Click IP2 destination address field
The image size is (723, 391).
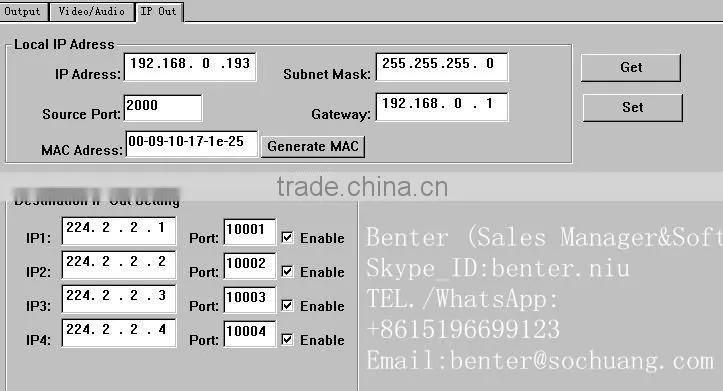pyautogui.click(x=119, y=265)
